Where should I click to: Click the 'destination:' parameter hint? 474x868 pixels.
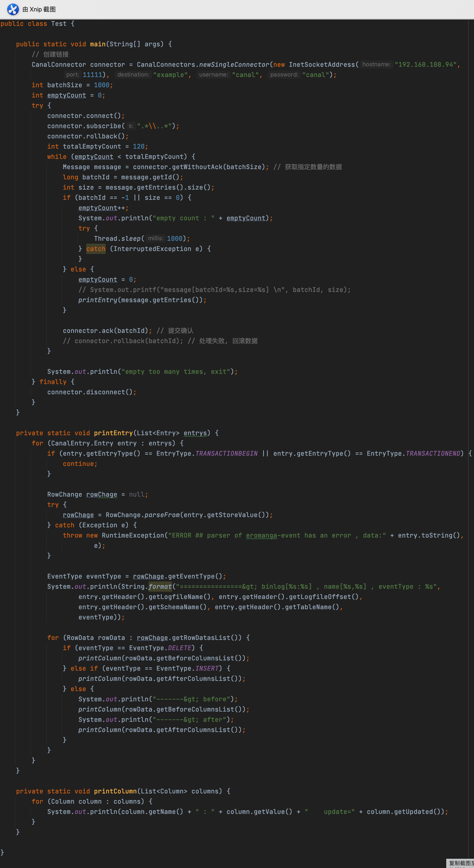[133, 75]
